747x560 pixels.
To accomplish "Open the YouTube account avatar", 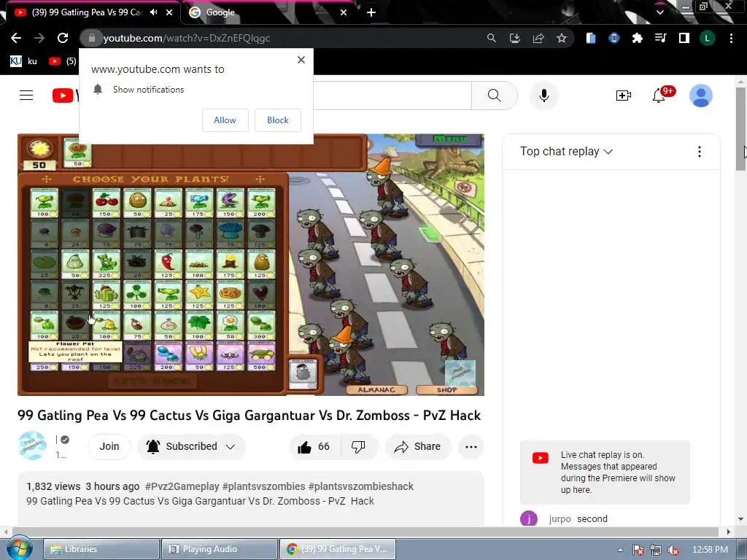I will click(x=701, y=96).
